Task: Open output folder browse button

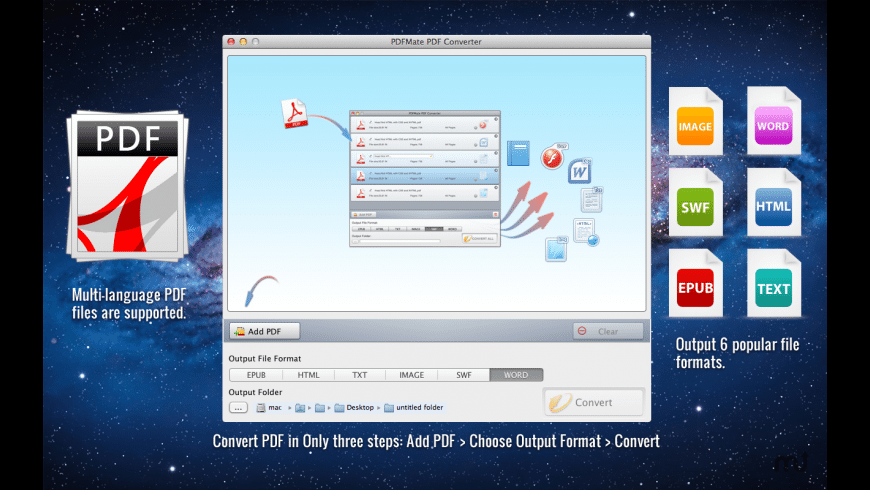Action: coord(238,407)
